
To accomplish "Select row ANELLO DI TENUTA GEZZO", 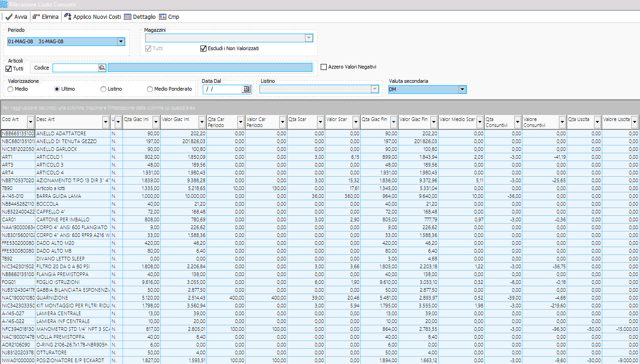I will 320,141.
